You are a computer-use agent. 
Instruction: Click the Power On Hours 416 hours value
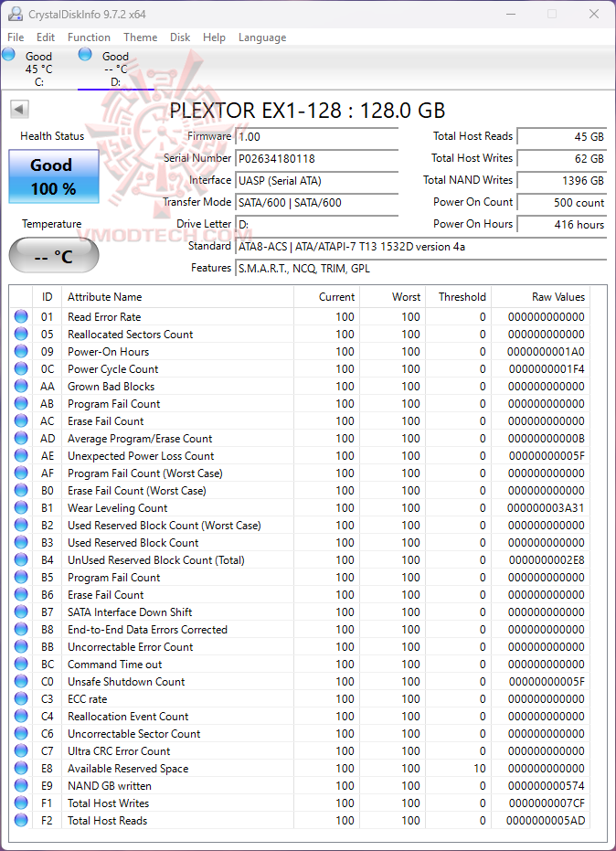coord(562,224)
